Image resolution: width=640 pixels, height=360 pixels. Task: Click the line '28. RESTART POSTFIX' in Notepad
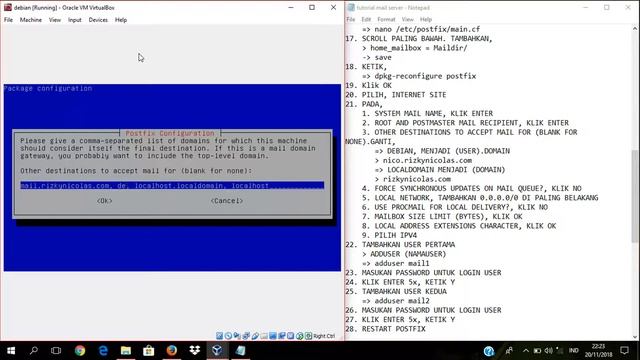click(x=385, y=329)
